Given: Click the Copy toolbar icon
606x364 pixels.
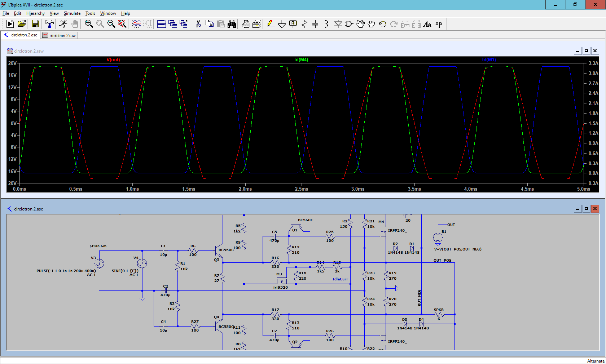Looking at the screenshot, I should coord(209,24).
